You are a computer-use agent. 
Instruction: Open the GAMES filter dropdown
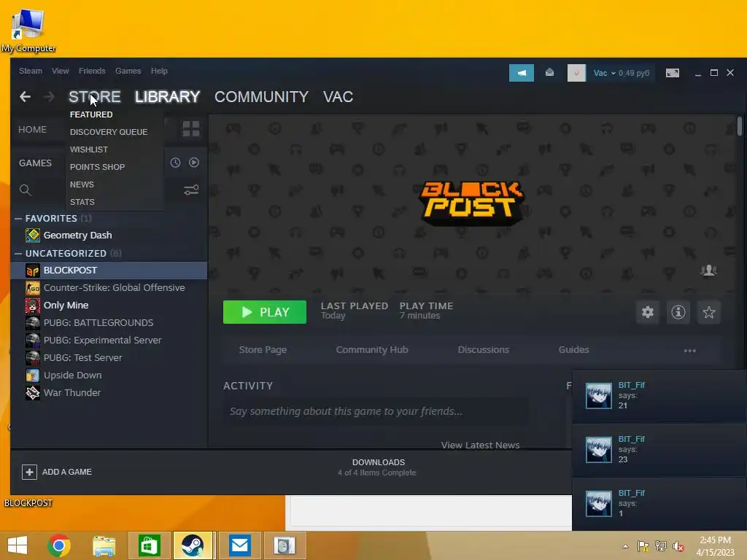pyautogui.click(x=35, y=163)
